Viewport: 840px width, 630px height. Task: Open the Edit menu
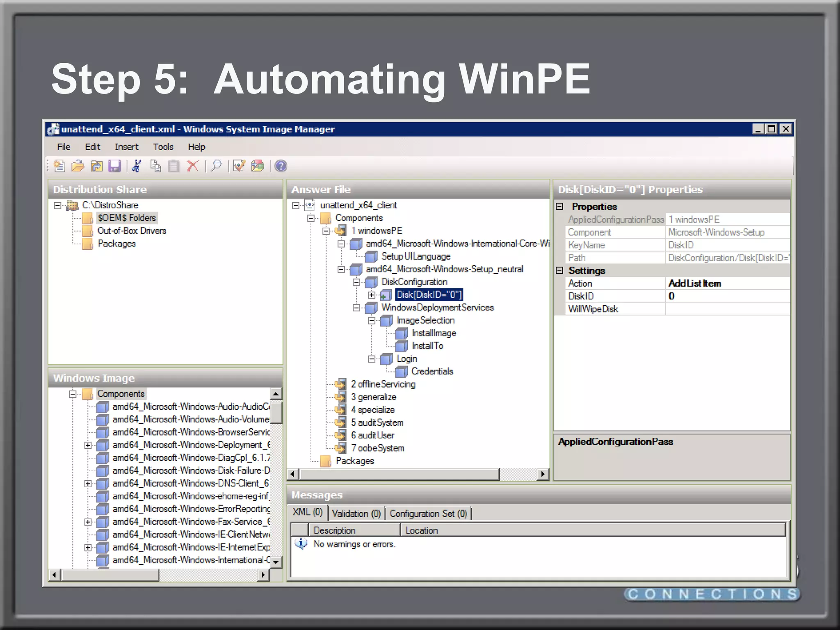pyautogui.click(x=93, y=147)
